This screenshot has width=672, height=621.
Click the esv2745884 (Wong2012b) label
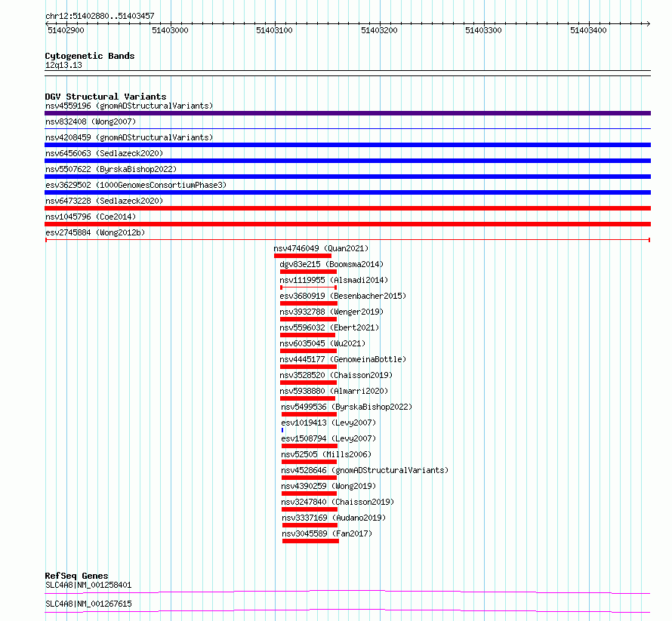[x=95, y=232]
